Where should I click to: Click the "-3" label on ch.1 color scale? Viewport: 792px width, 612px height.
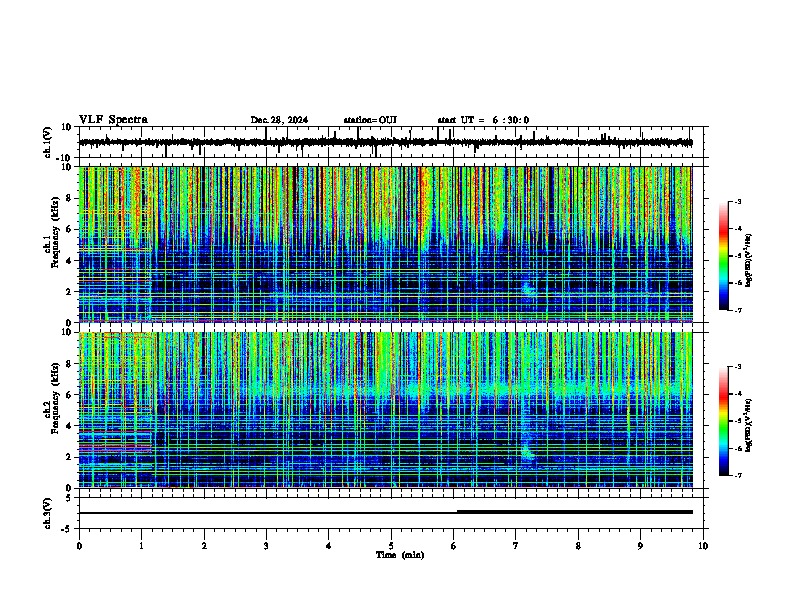[x=737, y=201]
